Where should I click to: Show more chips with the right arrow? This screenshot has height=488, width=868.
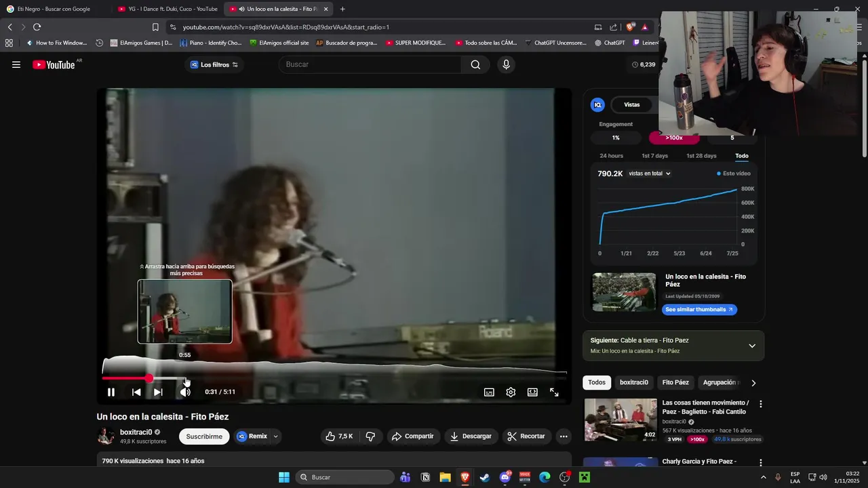(x=753, y=383)
